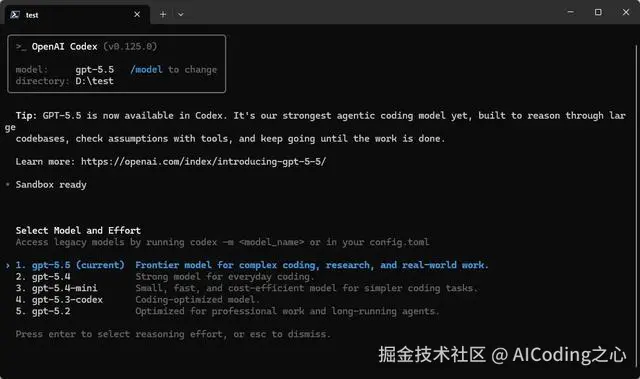Click the model value gpt-5.5 in header
This screenshot has height=379, width=640.
pyautogui.click(x=95, y=70)
